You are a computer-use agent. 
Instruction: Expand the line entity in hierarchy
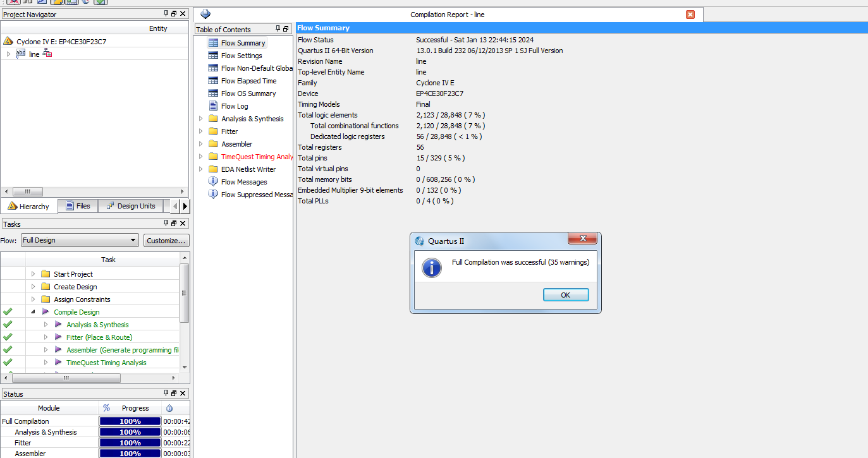pos(8,54)
